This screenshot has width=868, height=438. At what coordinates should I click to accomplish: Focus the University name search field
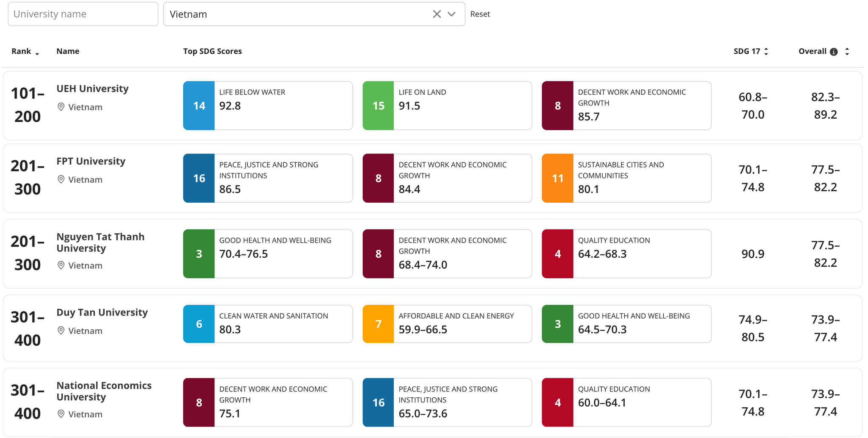[x=83, y=14]
